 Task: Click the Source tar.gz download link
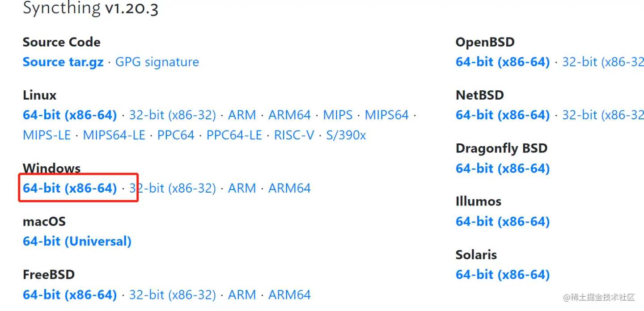(63, 62)
